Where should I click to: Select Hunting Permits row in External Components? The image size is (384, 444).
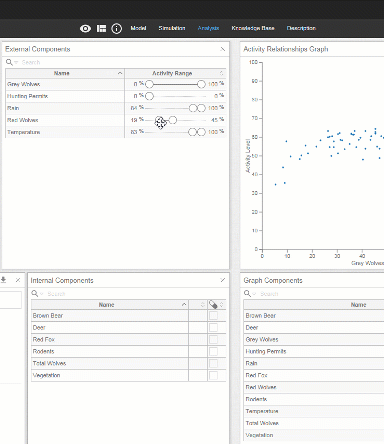[65, 96]
